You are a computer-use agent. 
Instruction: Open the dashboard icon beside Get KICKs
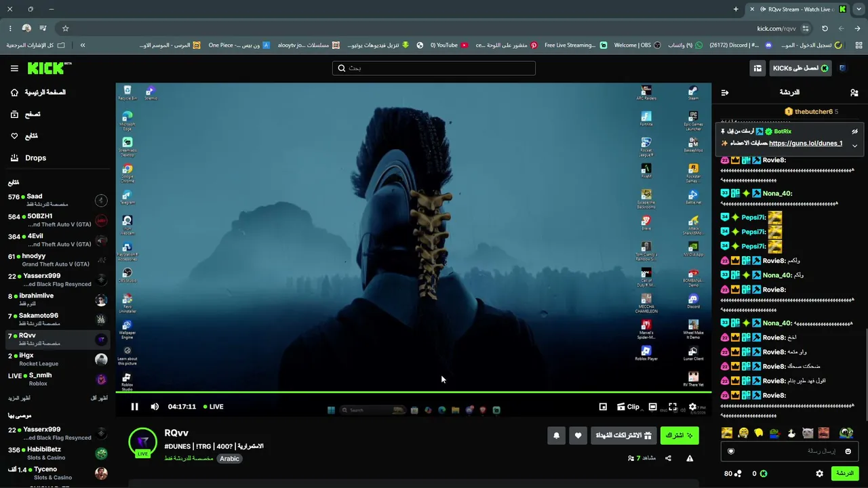pyautogui.click(x=757, y=68)
